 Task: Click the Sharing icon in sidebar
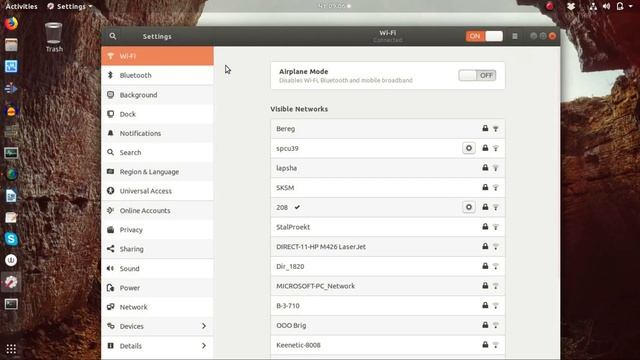click(110, 249)
